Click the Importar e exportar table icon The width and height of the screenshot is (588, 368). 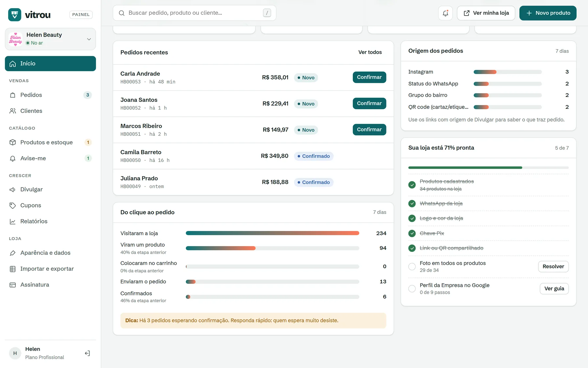(13, 269)
